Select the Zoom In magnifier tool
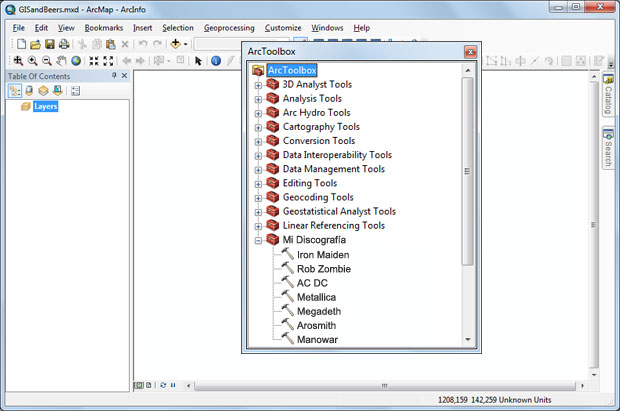Image resolution: width=620 pixels, height=411 pixels. 32,61
